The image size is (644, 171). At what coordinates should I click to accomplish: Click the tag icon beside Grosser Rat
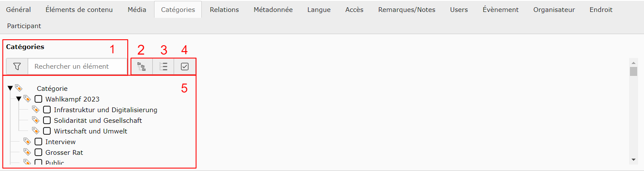tap(27, 152)
